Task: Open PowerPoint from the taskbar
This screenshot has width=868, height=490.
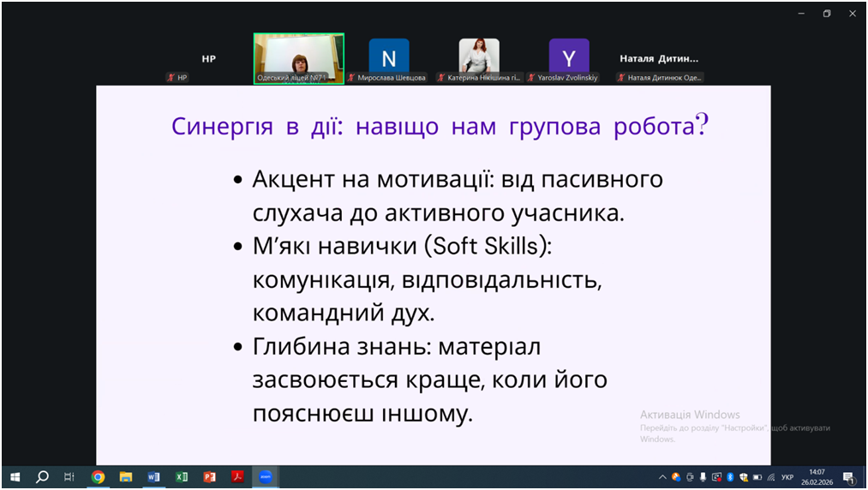Action: [x=209, y=477]
